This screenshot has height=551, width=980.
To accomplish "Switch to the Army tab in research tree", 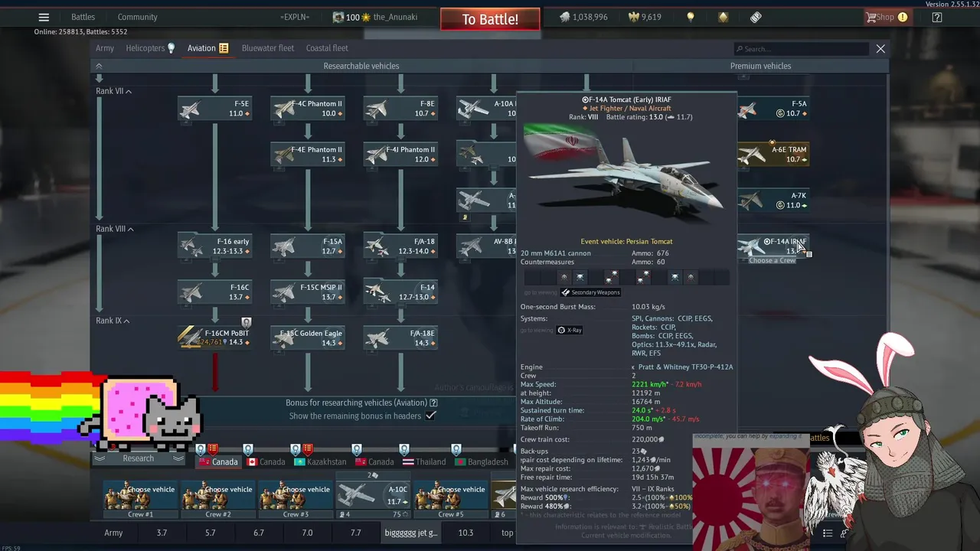I will pos(105,48).
